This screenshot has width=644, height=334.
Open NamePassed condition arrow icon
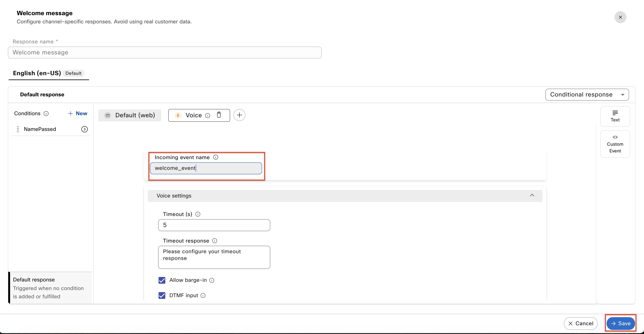84,129
